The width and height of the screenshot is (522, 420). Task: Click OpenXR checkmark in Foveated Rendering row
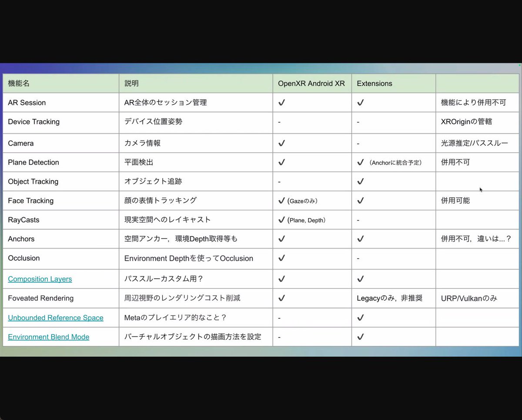click(x=281, y=298)
